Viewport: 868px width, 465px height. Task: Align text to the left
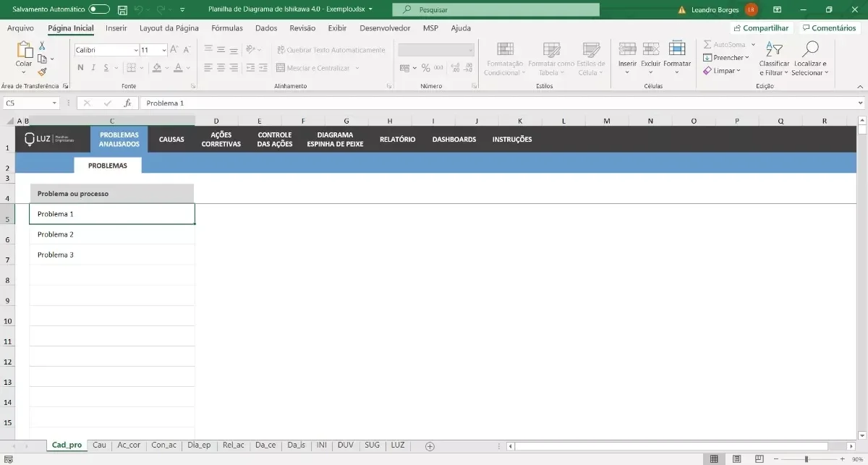(208, 68)
